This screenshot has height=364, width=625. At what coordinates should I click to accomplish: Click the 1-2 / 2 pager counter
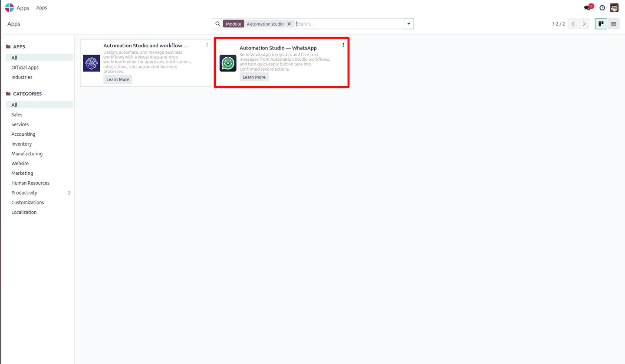tap(558, 24)
